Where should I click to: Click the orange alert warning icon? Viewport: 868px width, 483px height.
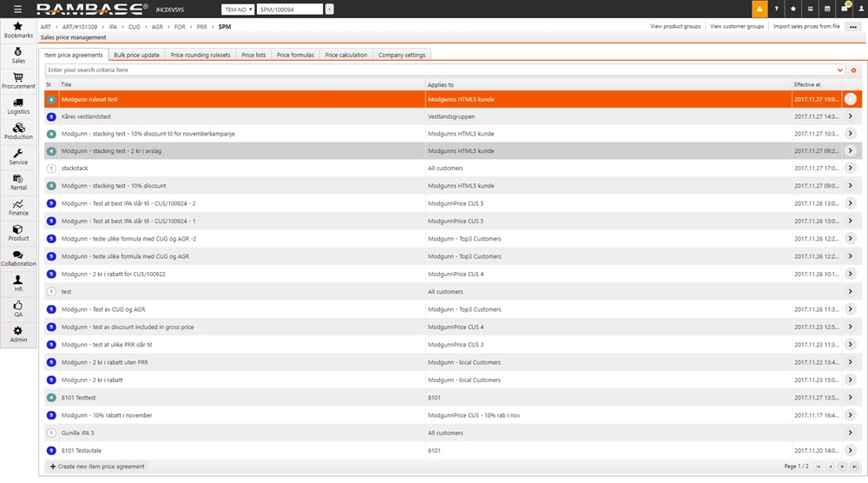click(x=759, y=9)
